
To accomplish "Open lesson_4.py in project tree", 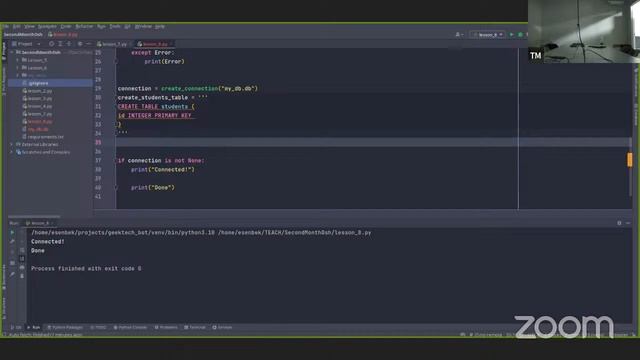I will click(x=40, y=106).
